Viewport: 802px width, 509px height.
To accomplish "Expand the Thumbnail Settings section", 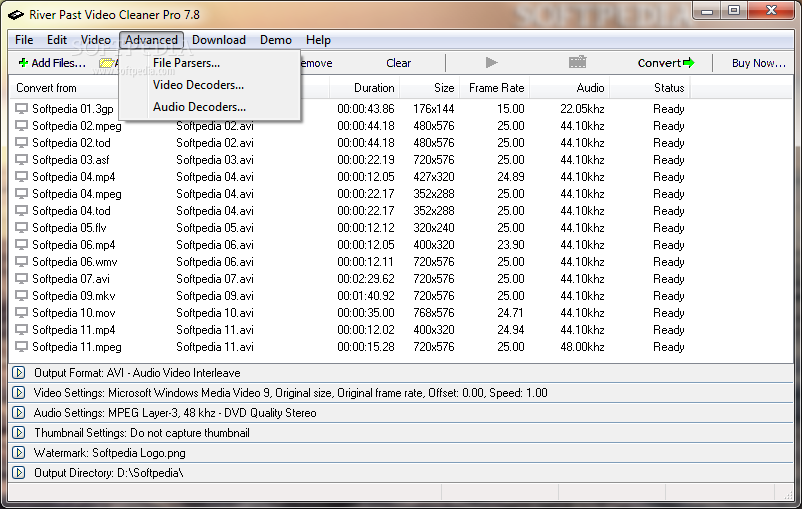I will pos(19,433).
